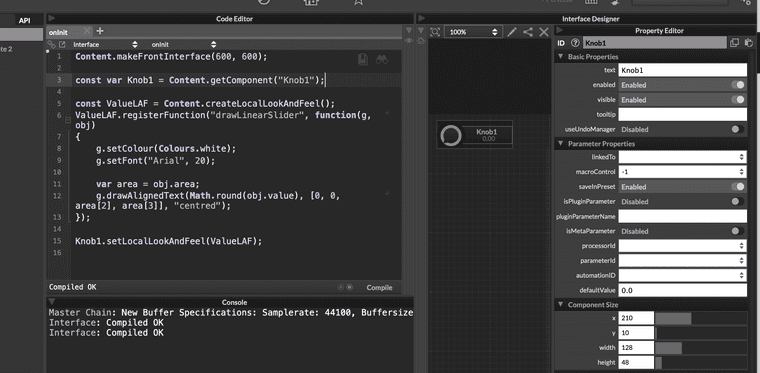Open the onInit callback dropdown
Viewport: 760px width, 373px height.
183,44
